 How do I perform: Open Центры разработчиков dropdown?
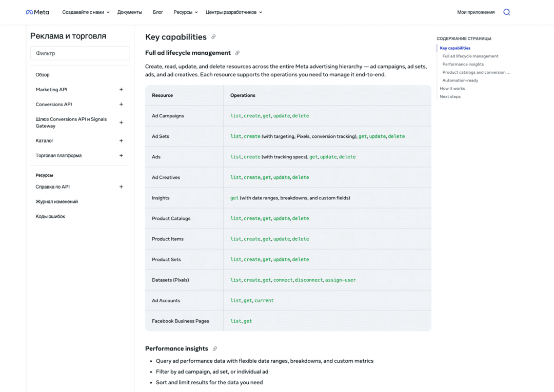tap(234, 12)
